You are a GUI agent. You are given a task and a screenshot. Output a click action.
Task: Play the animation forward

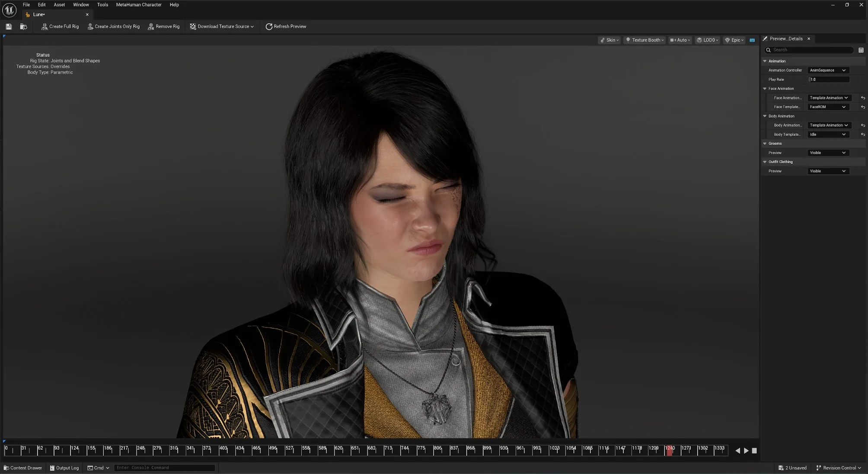pyautogui.click(x=746, y=451)
